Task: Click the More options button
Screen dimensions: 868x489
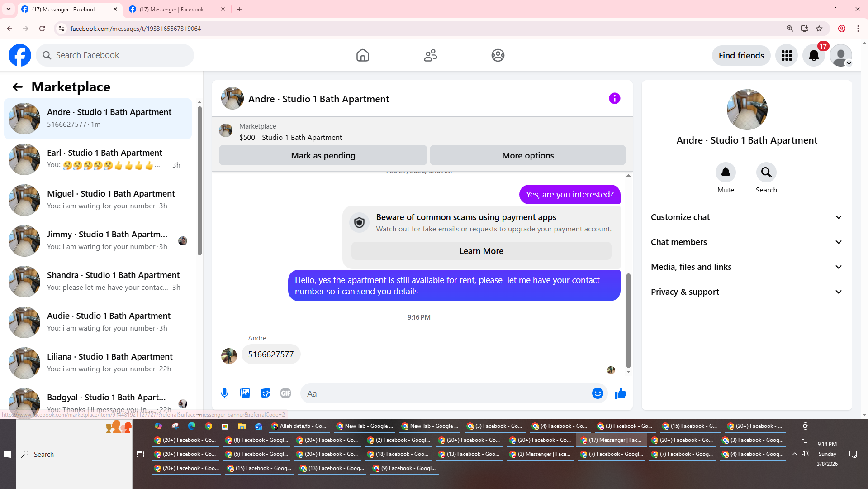Action: point(527,155)
